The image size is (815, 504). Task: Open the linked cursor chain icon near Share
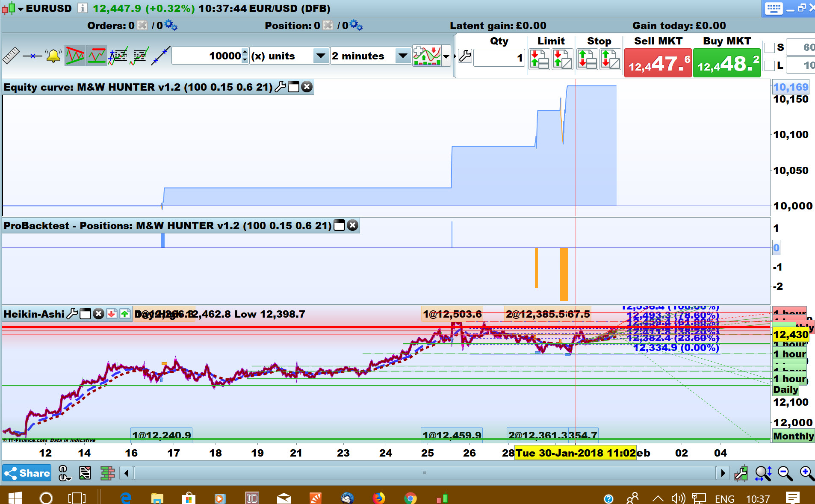[65, 473]
